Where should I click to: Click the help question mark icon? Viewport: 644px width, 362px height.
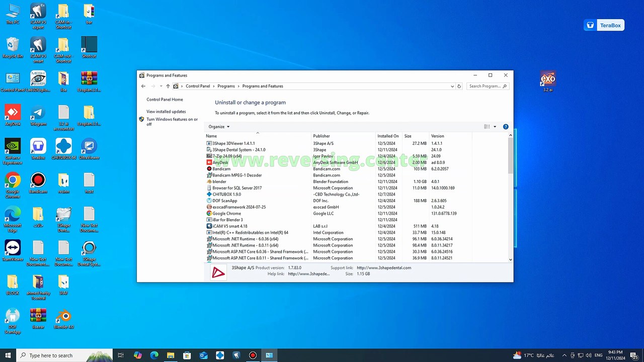[506, 127]
